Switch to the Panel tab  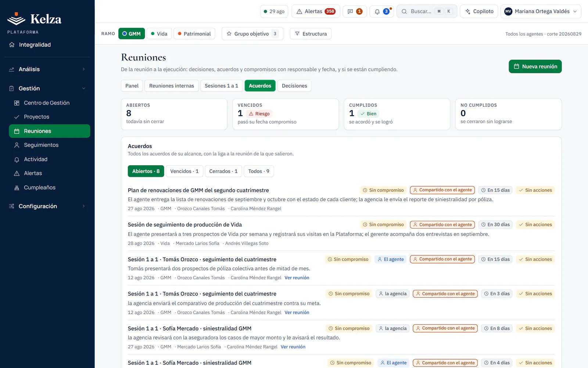tap(132, 86)
